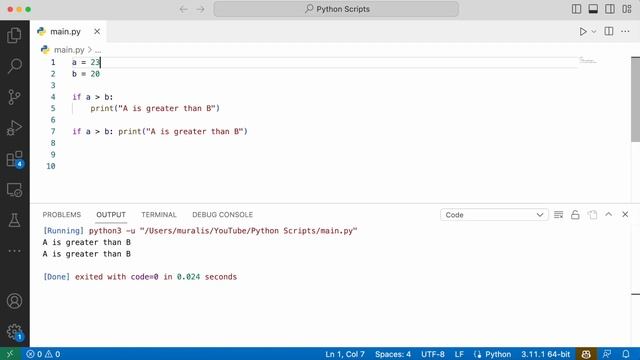The image size is (640, 360).
Task: Open the Testing flask view
Action: tap(14, 220)
